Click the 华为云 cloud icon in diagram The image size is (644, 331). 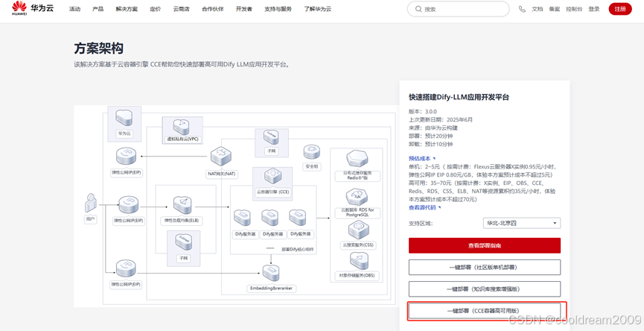tap(124, 118)
